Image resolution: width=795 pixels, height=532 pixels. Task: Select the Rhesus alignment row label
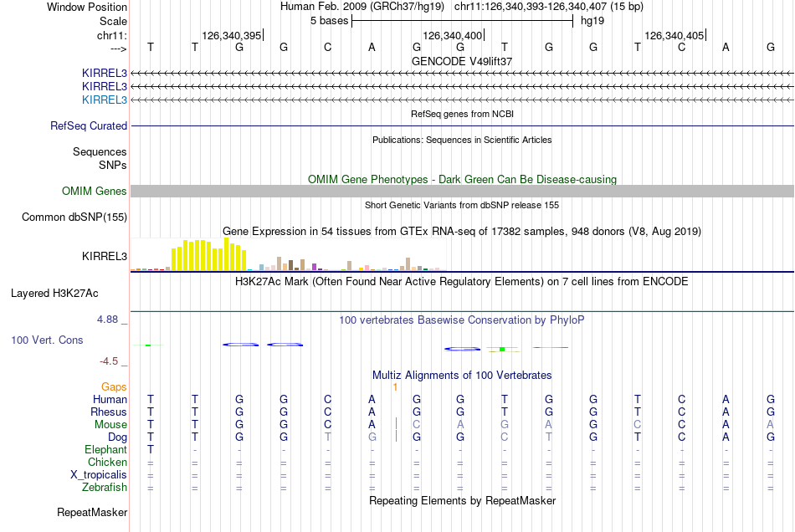pyautogui.click(x=109, y=412)
